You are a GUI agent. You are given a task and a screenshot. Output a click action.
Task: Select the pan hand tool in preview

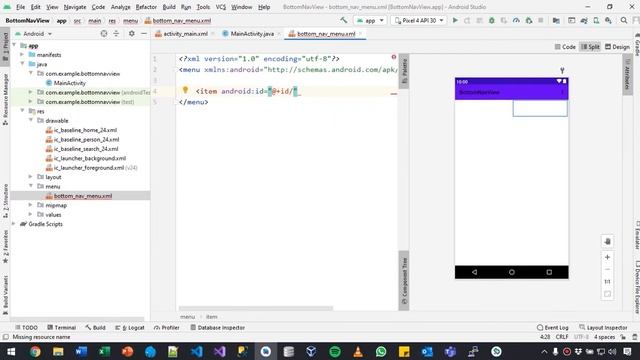tap(607, 241)
